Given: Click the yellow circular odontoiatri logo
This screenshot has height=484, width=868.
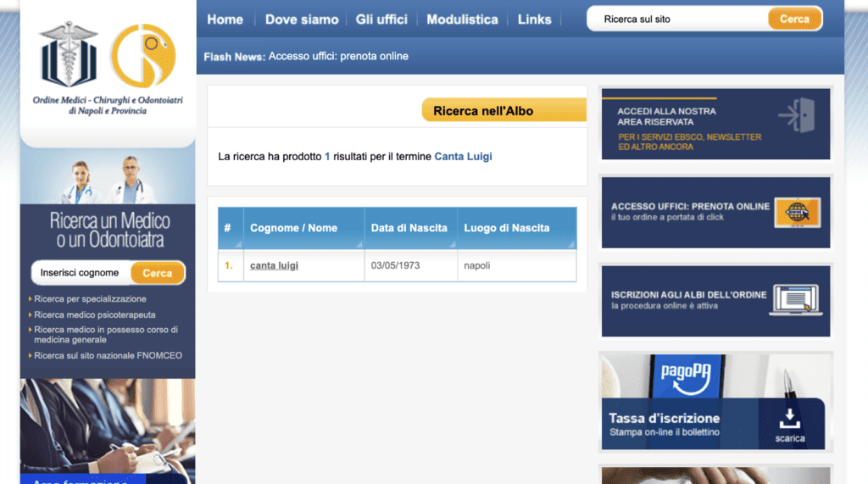Looking at the screenshot, I should [x=142, y=55].
